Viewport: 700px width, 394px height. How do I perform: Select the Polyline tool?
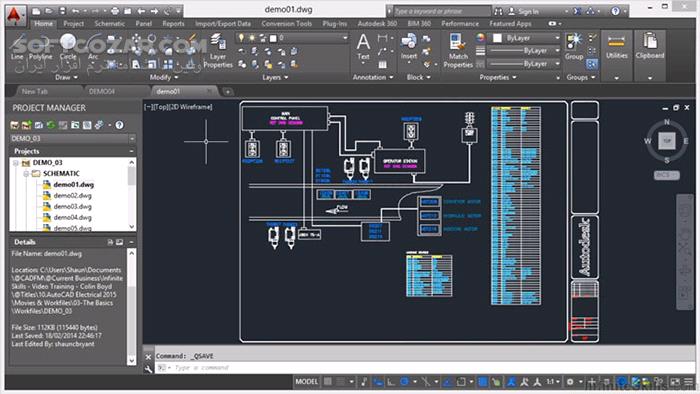[x=40, y=47]
